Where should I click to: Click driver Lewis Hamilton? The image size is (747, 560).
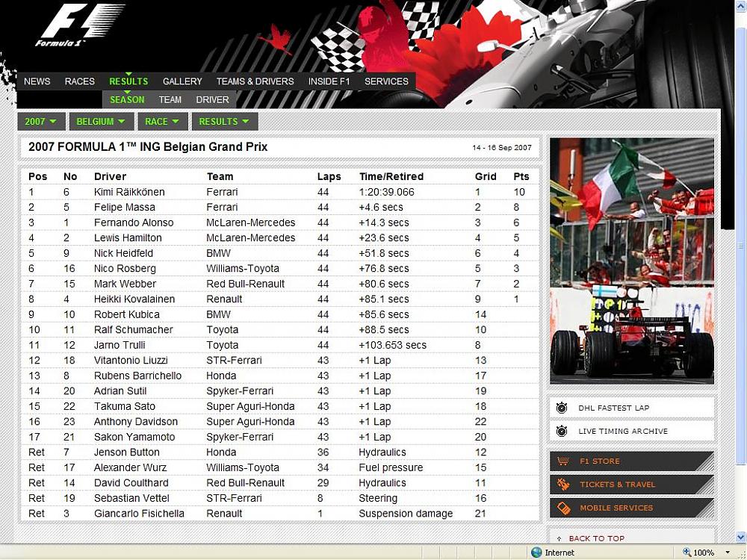tap(128, 237)
